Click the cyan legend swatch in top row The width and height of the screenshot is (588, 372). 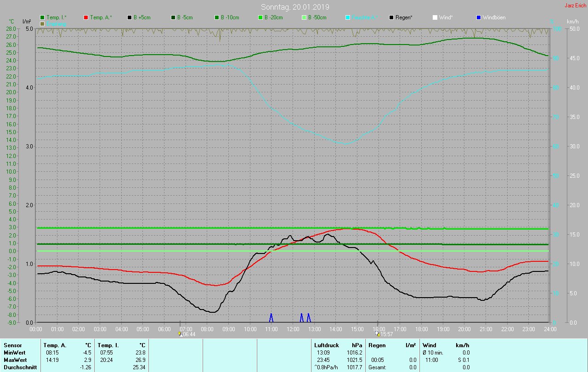(348, 17)
